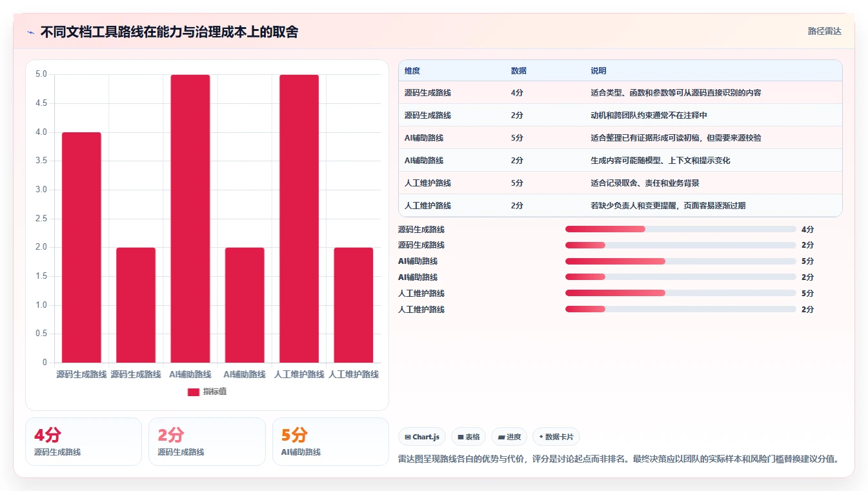Click the progress bar for 源码生成路线 scored 4分

[x=680, y=229]
